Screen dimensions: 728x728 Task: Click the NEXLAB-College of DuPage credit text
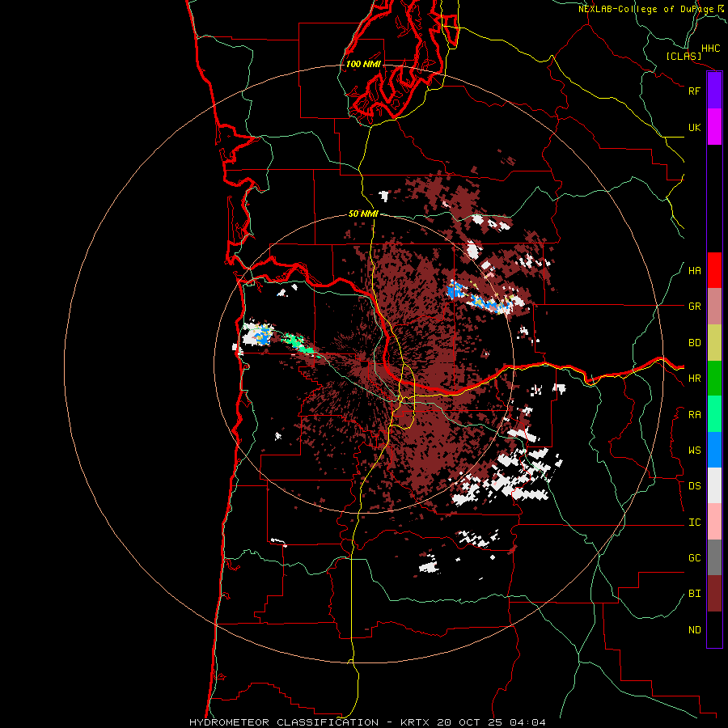pyautogui.click(x=645, y=9)
